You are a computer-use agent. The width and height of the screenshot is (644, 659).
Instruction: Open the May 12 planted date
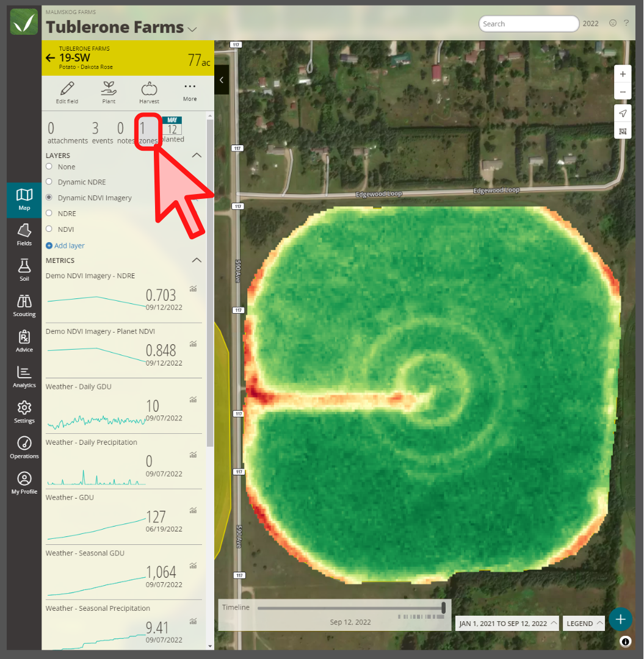tap(172, 130)
